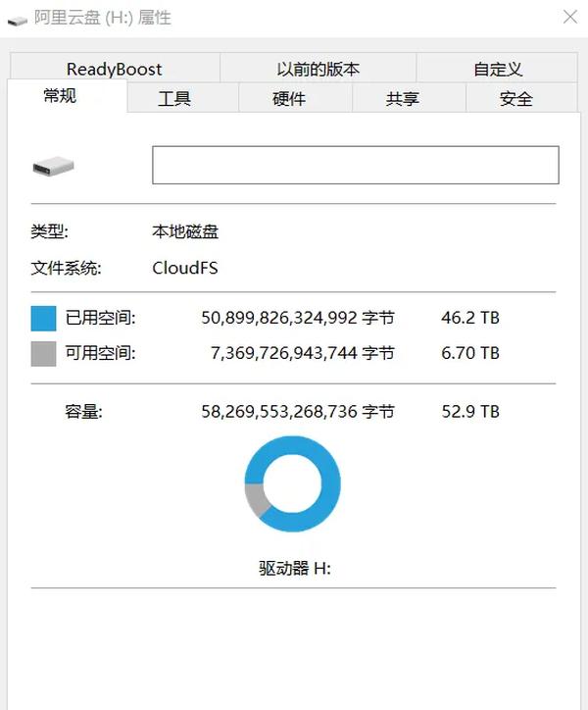Viewport: 588px width, 710px height.
Task: Open the 自定义 tab
Action: (498, 69)
